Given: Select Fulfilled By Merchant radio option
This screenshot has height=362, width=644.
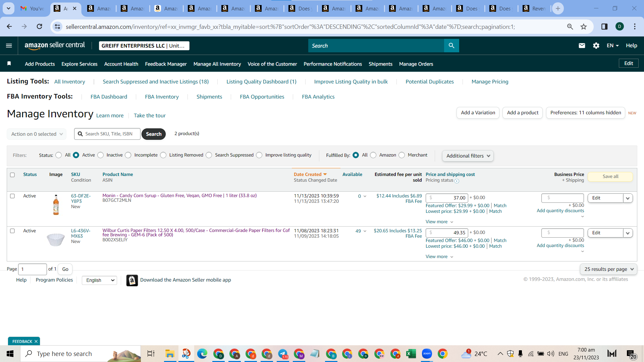Looking at the screenshot, I should 402,155.
